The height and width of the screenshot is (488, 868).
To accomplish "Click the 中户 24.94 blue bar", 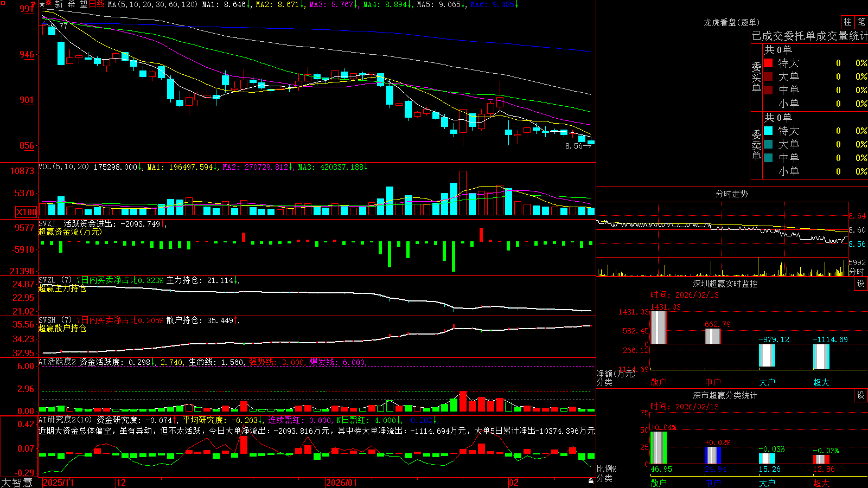I will coord(713,455).
